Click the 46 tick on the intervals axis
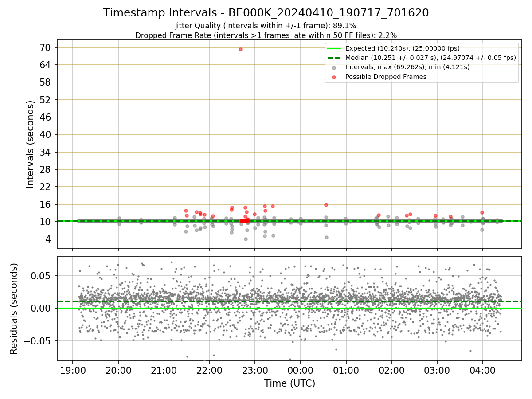532x399 pixels. point(46,117)
